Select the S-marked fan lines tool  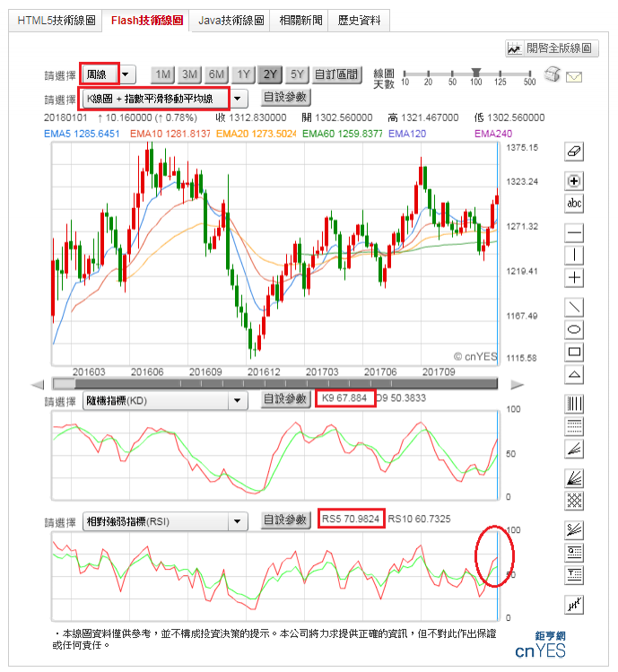tap(574, 530)
